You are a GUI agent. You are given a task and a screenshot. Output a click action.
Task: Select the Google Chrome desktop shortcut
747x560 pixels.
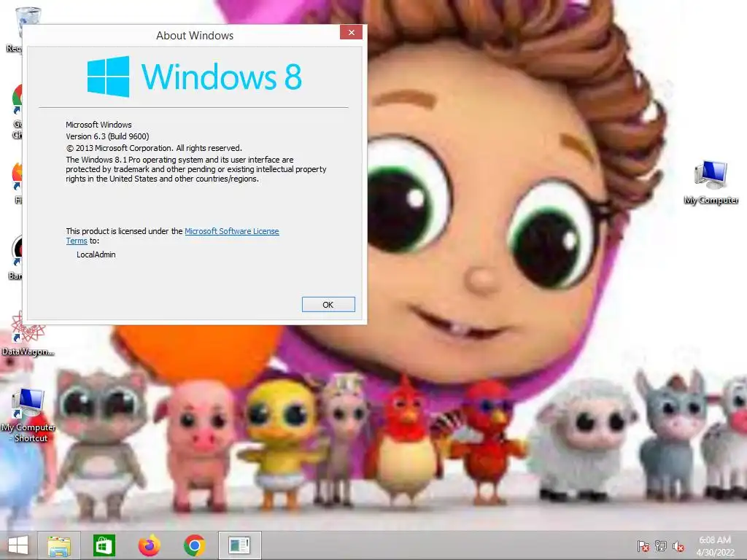[x=16, y=112]
